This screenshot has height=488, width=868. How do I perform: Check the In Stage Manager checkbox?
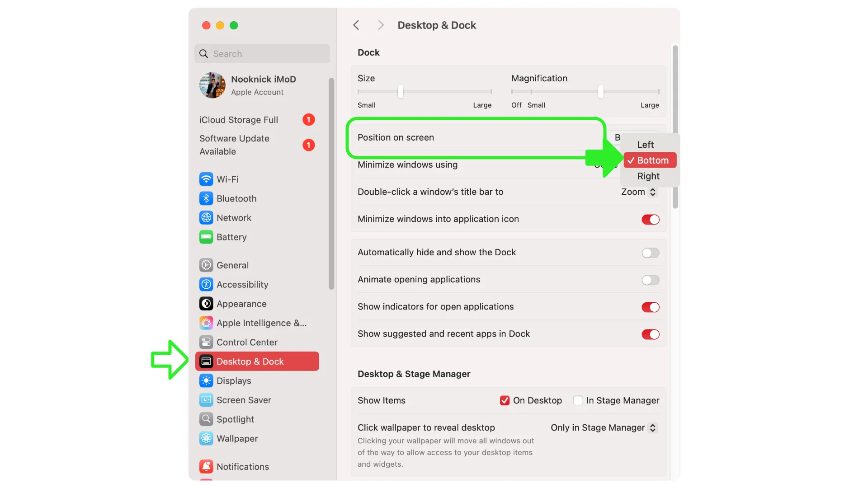pyautogui.click(x=578, y=401)
